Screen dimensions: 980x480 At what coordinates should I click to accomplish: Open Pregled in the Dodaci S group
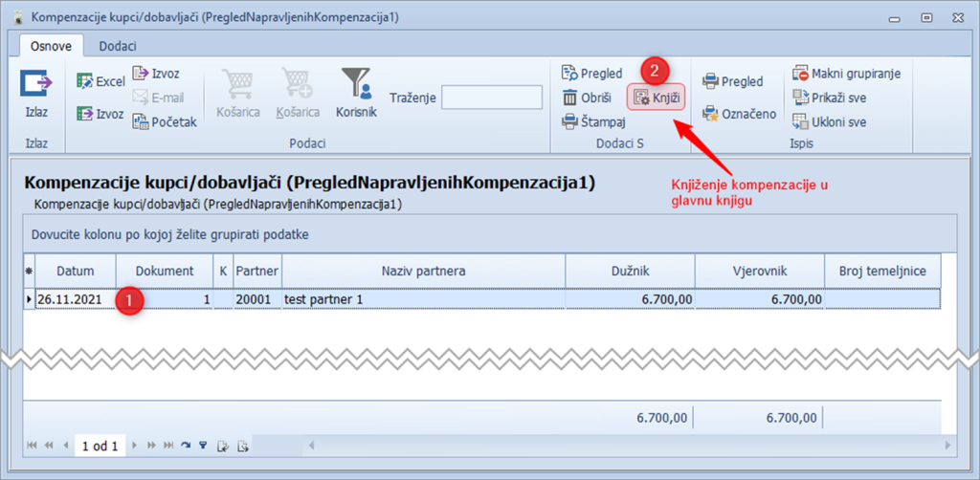[x=591, y=73]
